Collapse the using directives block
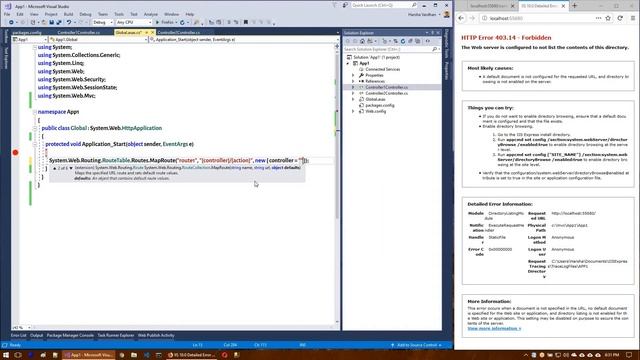This screenshot has width=640, height=360. [35, 47]
